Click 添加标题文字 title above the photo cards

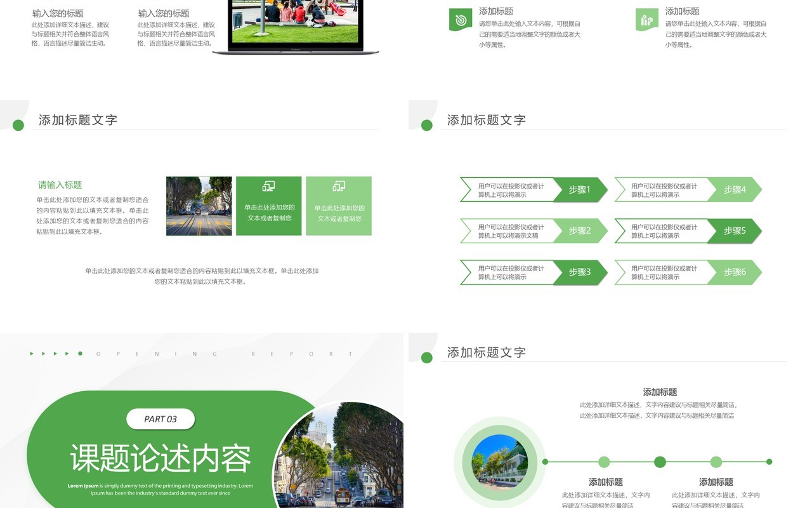click(x=78, y=120)
